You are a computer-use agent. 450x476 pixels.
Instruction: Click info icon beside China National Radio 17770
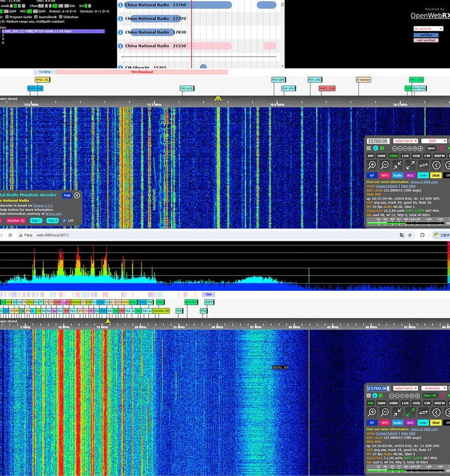coord(121,18)
